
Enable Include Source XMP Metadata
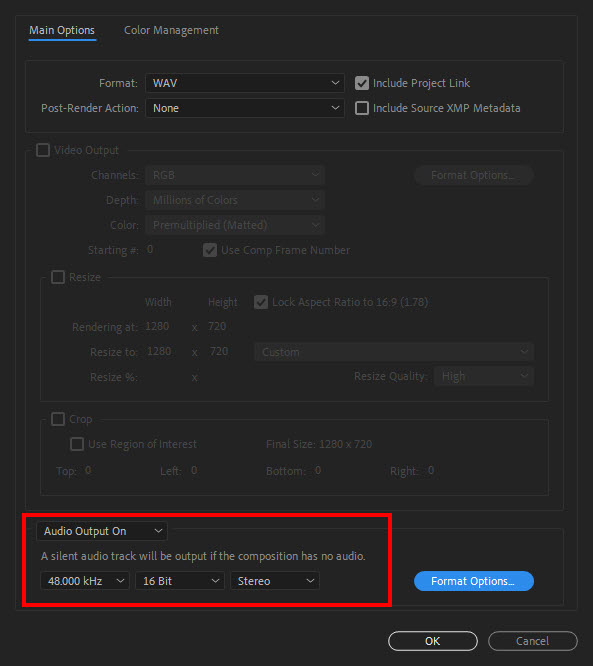tap(362, 108)
